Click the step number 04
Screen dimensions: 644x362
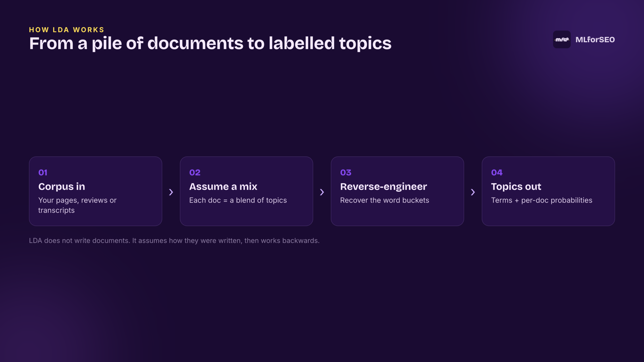click(497, 172)
